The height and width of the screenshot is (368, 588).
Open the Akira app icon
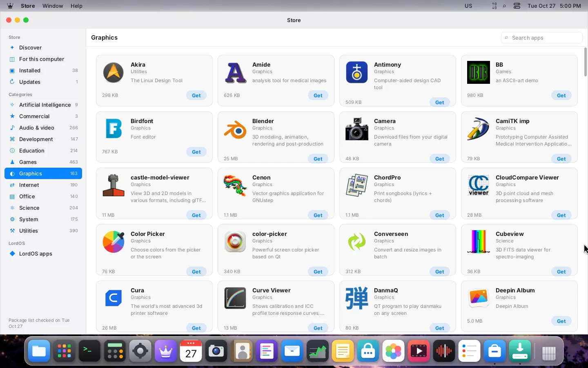pyautogui.click(x=114, y=73)
